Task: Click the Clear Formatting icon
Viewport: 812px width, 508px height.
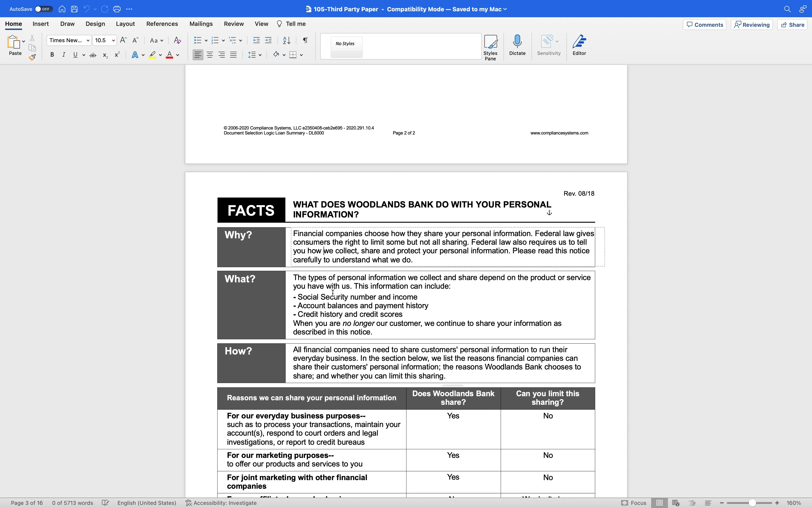Action: [177, 40]
